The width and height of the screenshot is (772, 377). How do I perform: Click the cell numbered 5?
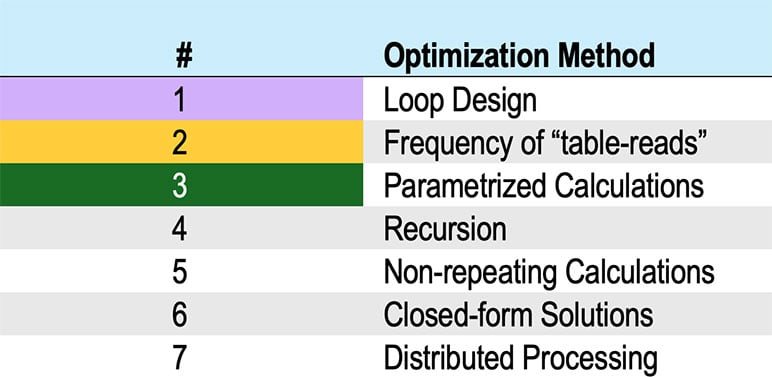click(181, 271)
